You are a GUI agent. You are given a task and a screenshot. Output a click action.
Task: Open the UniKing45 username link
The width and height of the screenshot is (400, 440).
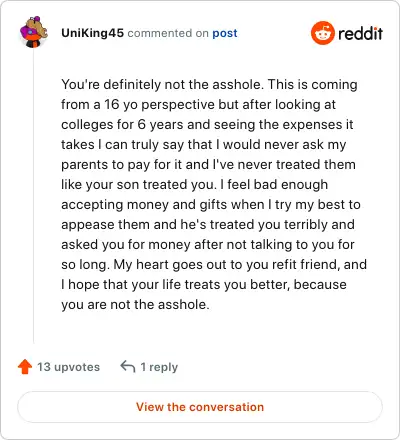92,33
